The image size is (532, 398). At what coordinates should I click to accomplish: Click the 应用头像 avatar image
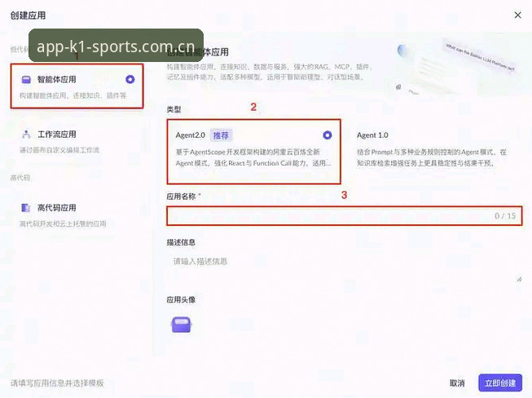tap(182, 325)
